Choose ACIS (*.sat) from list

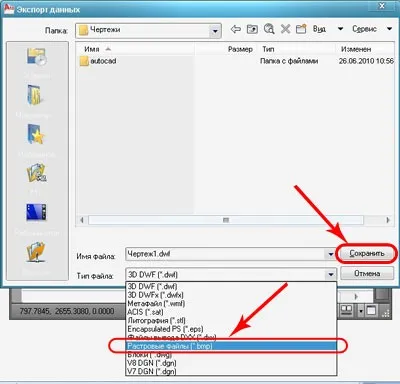(231, 312)
